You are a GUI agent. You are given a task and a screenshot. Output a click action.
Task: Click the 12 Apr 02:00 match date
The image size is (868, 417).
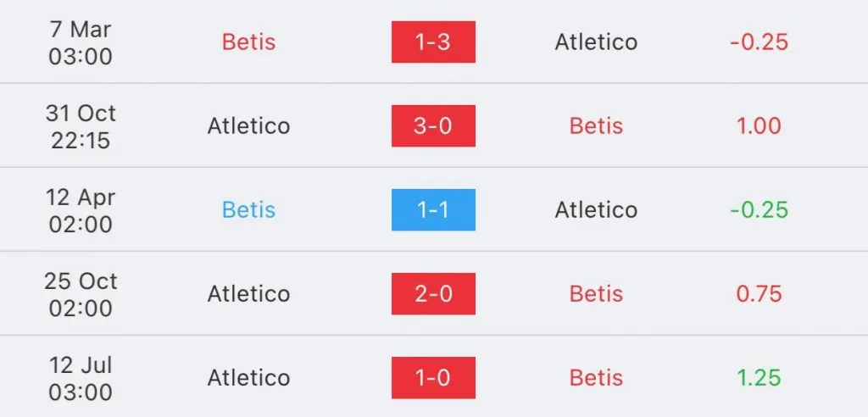(80, 209)
